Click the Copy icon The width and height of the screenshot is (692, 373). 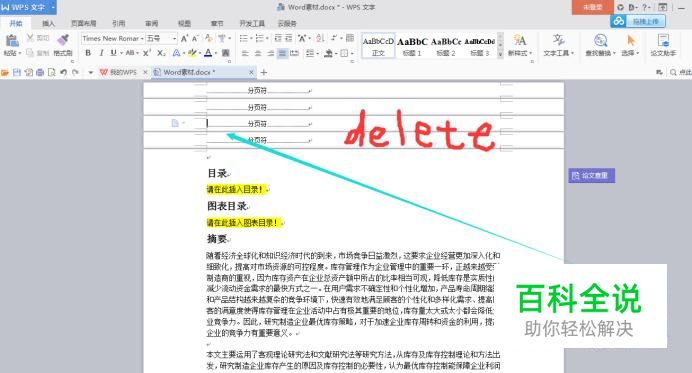click(30, 53)
